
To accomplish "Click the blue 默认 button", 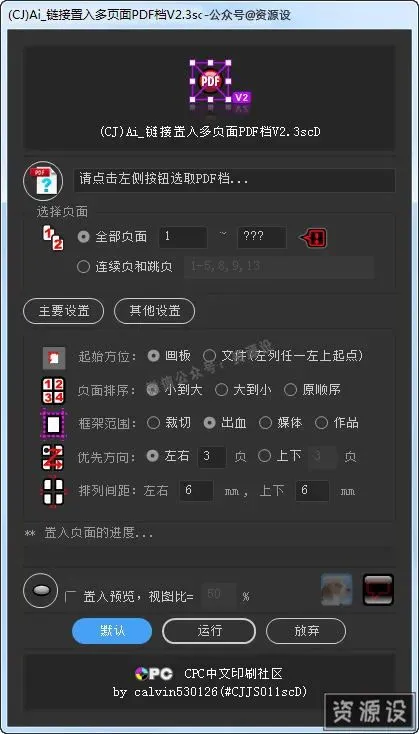I will pyautogui.click(x=112, y=631).
